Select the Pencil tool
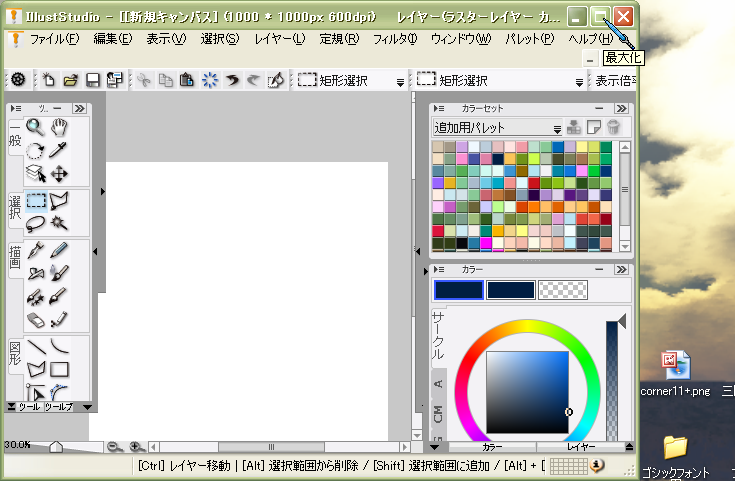This screenshot has height=481, width=735. click(x=59, y=250)
